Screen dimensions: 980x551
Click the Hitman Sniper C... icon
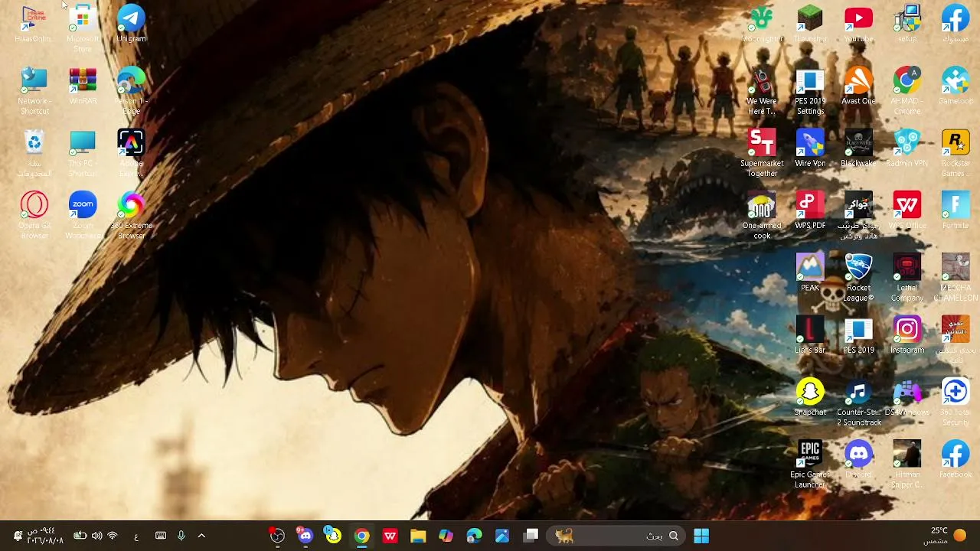tap(907, 464)
